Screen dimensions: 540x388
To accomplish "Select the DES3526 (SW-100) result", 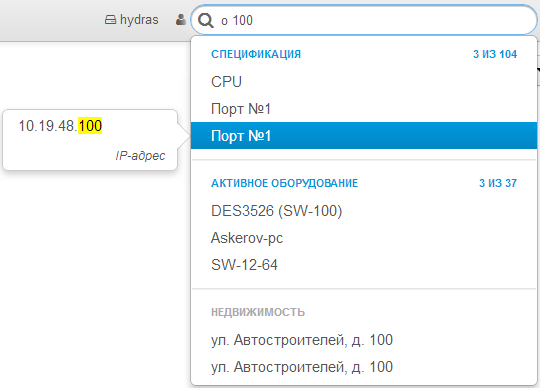I will point(364,211).
